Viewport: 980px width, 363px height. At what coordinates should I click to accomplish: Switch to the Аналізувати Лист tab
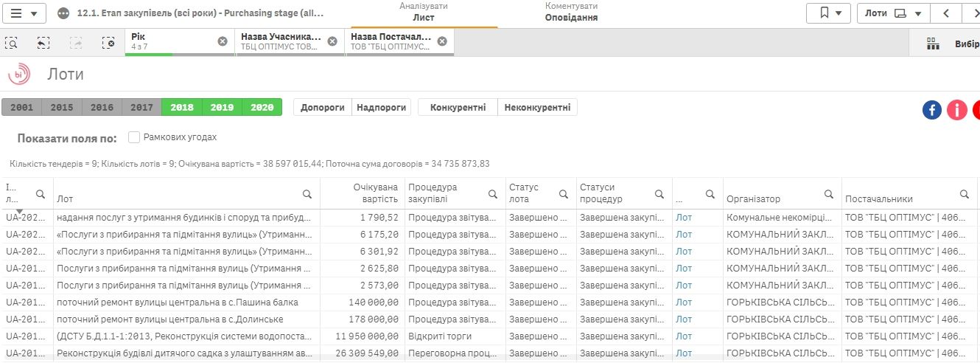pyautogui.click(x=423, y=13)
